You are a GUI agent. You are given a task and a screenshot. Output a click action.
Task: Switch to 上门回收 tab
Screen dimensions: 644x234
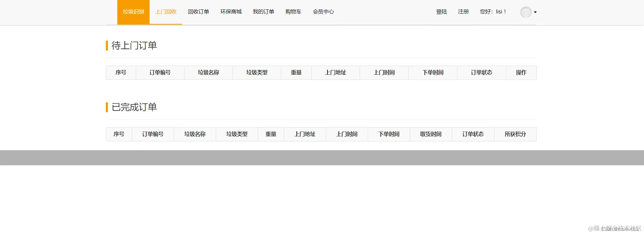point(166,12)
